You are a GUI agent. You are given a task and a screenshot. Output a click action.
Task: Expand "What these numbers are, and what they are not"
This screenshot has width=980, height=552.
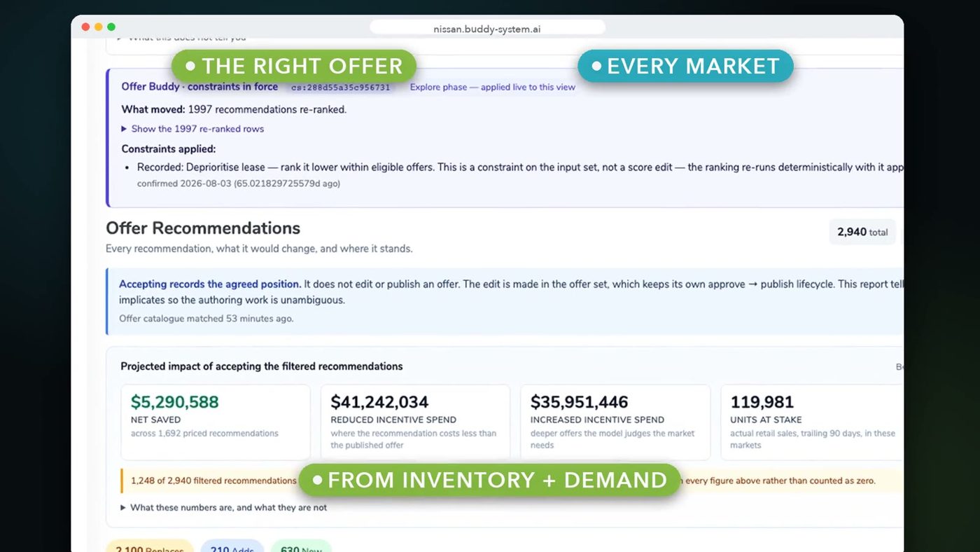pyautogui.click(x=224, y=507)
